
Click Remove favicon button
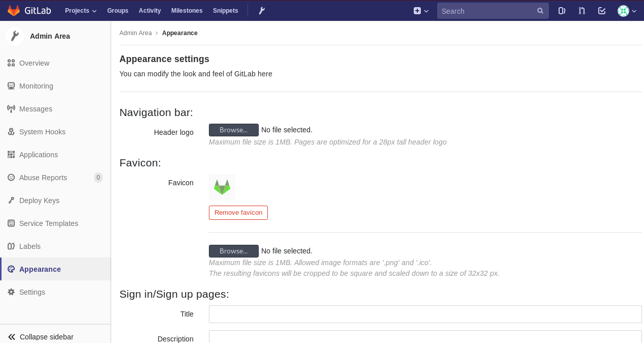pos(238,213)
